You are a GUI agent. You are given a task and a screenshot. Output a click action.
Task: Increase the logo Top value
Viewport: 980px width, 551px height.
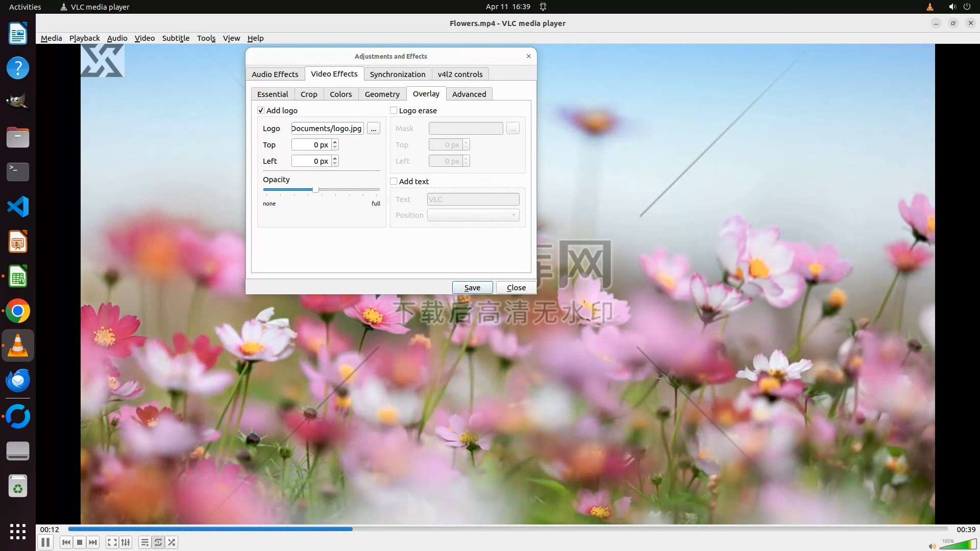(335, 142)
